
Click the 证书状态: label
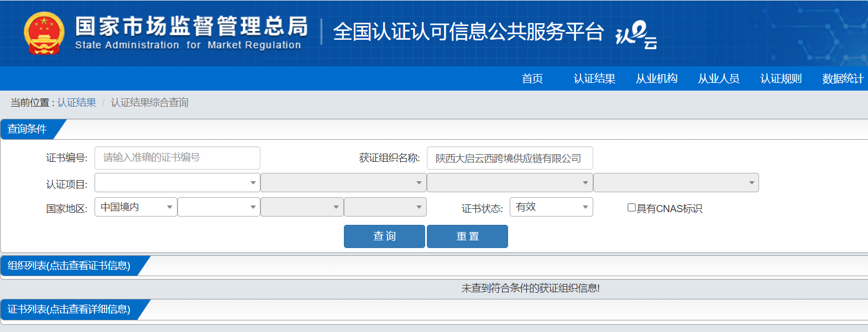[x=482, y=208]
